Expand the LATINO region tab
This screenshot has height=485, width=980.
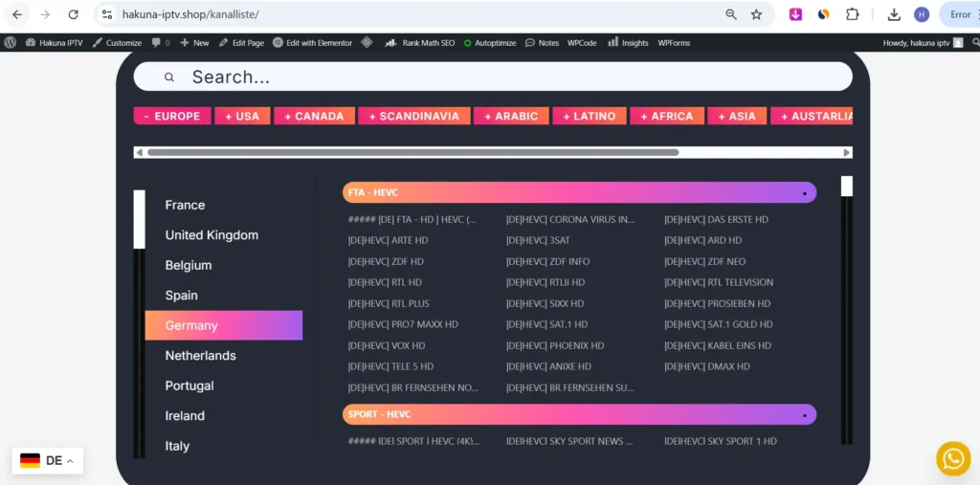click(589, 116)
